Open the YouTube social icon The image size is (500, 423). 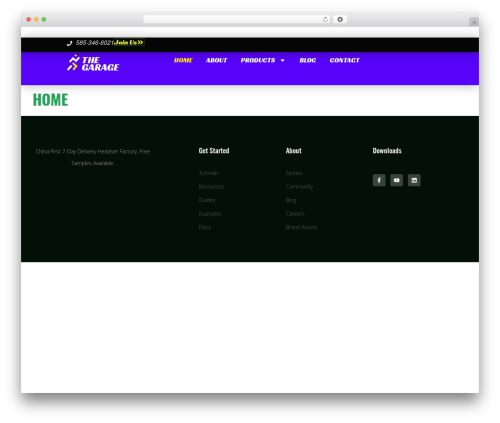click(396, 180)
